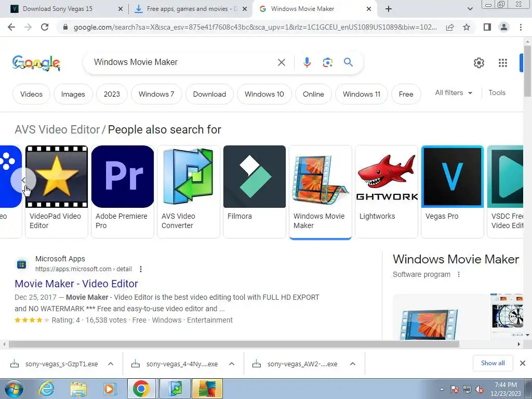Close the Download Sony Vegas 15 tab
The width and height of the screenshot is (532, 399).
coord(120,9)
